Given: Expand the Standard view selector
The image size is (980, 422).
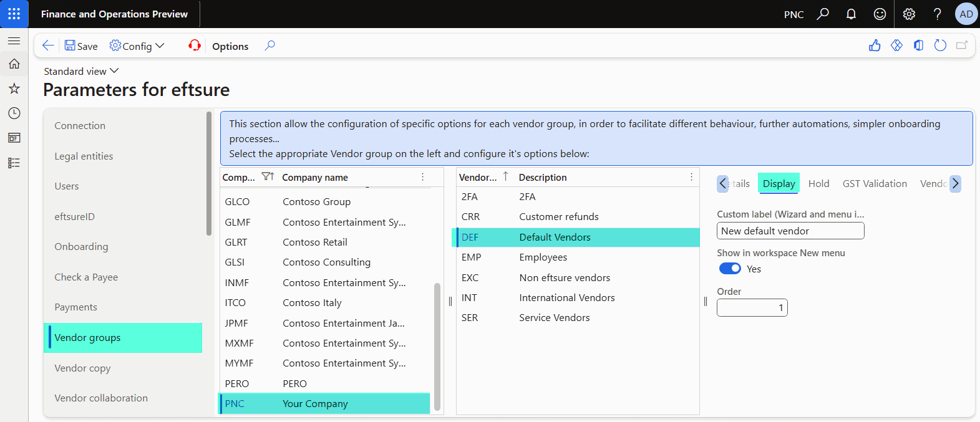Looking at the screenshot, I should 81,71.
